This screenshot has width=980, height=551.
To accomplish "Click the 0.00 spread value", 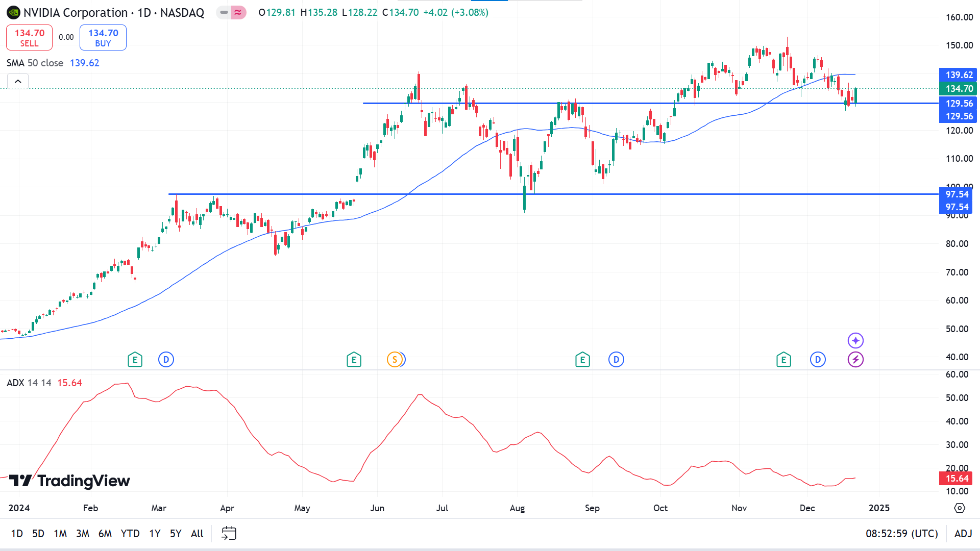I will [x=66, y=37].
